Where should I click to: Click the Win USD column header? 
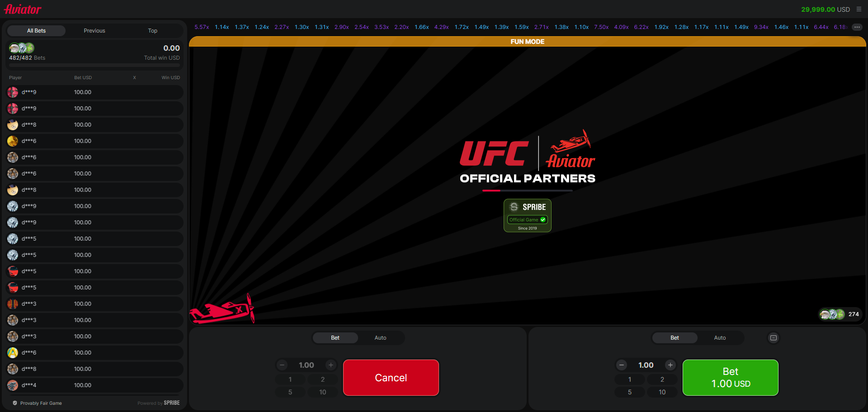[x=171, y=78]
